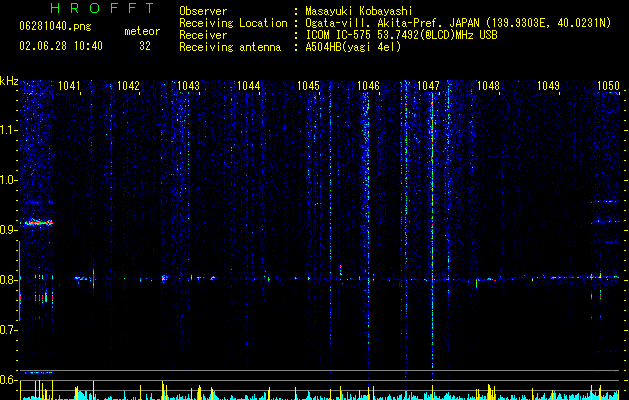Click the HROFFT title text

(x=102, y=8)
